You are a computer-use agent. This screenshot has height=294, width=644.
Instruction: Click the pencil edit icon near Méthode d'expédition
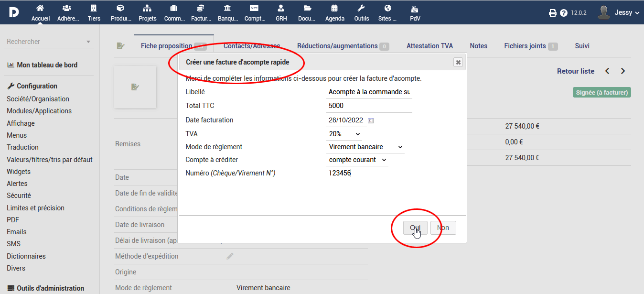click(x=230, y=256)
